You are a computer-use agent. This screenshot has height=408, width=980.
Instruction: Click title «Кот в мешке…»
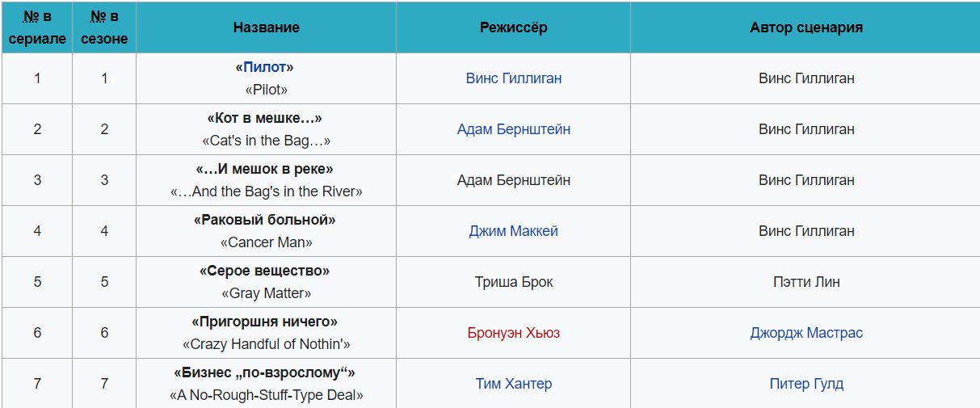266,118
